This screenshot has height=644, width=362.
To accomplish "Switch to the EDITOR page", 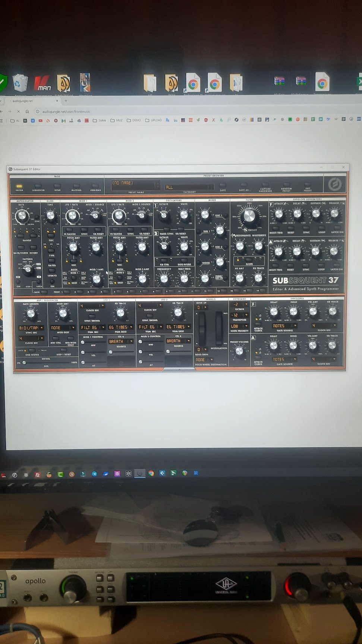I will [19, 186].
